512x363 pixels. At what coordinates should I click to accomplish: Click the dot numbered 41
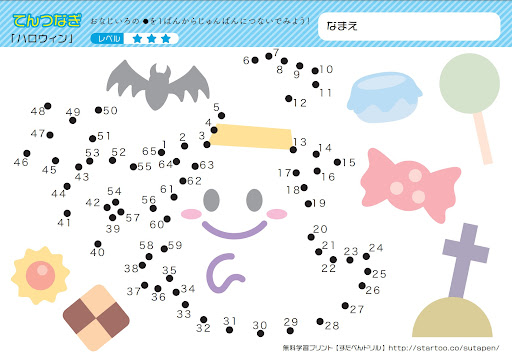coord(67,213)
